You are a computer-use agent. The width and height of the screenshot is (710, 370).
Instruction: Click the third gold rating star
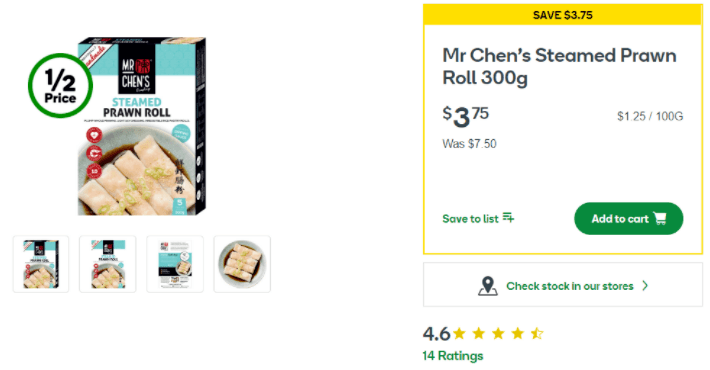[498, 334]
